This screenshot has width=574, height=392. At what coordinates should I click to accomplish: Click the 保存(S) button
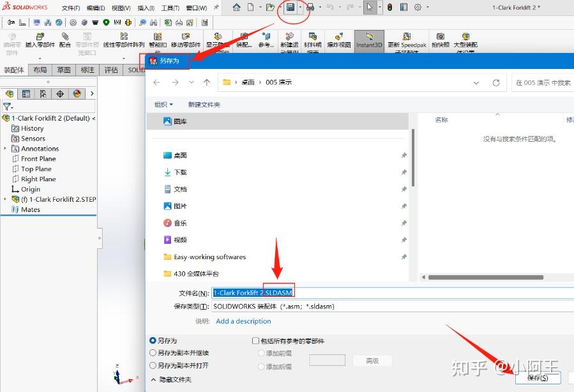point(538,377)
